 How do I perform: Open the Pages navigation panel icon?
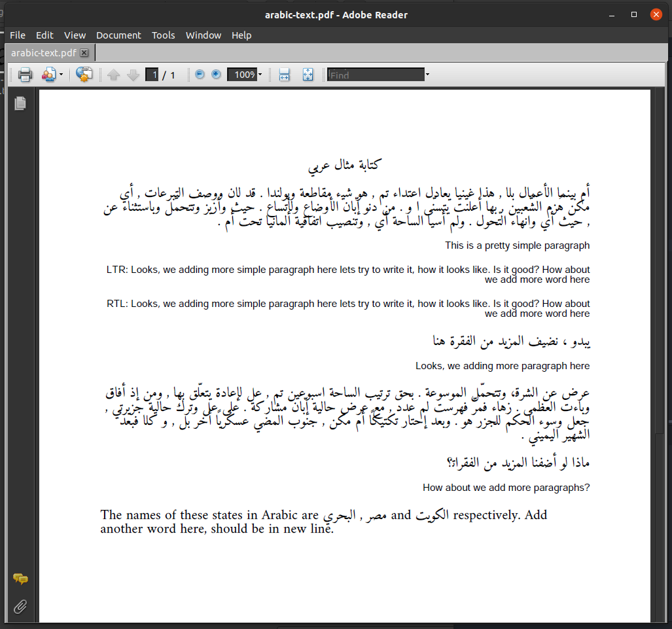pos(20,103)
